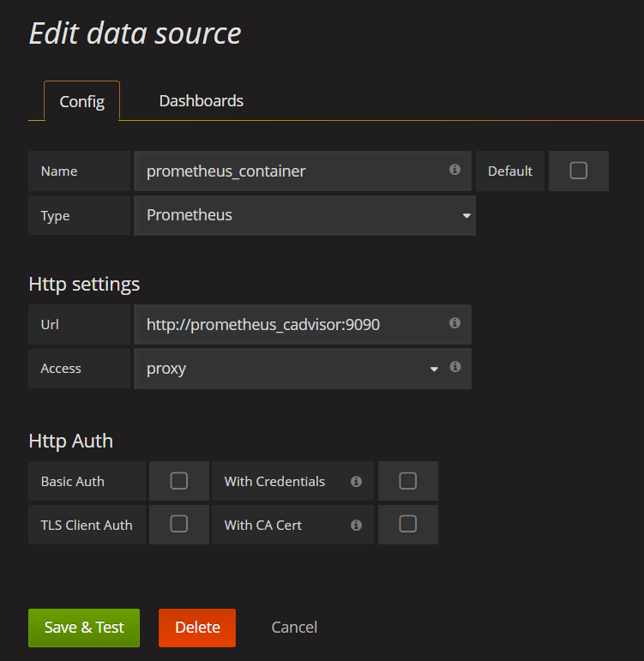Toggle the Basic Auth checkbox
Screen dimensions: 644x661
point(178,481)
